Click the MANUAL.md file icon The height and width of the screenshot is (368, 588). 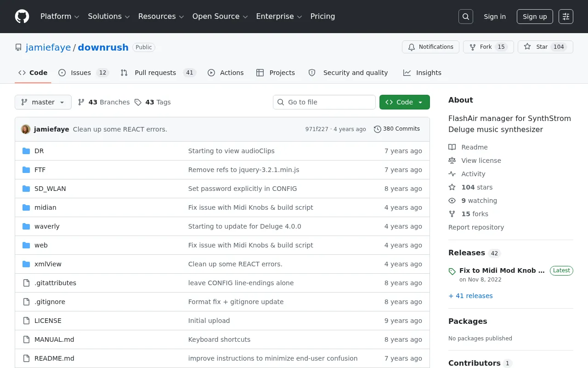(x=26, y=339)
